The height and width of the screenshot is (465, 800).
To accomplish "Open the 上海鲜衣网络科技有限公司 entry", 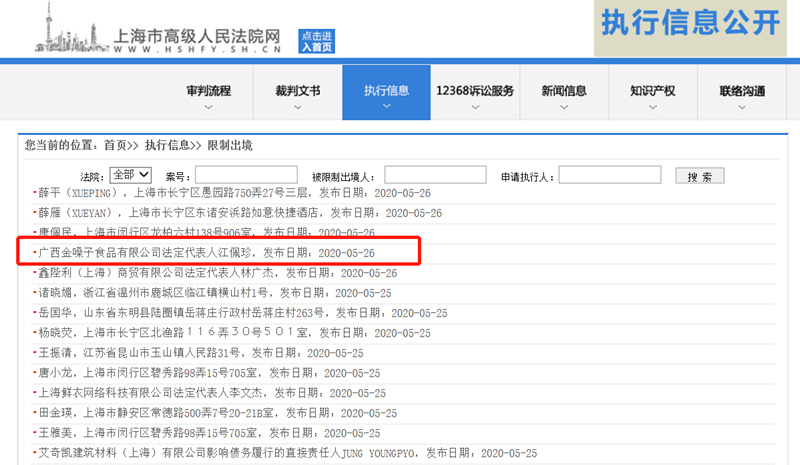I will click(212, 393).
